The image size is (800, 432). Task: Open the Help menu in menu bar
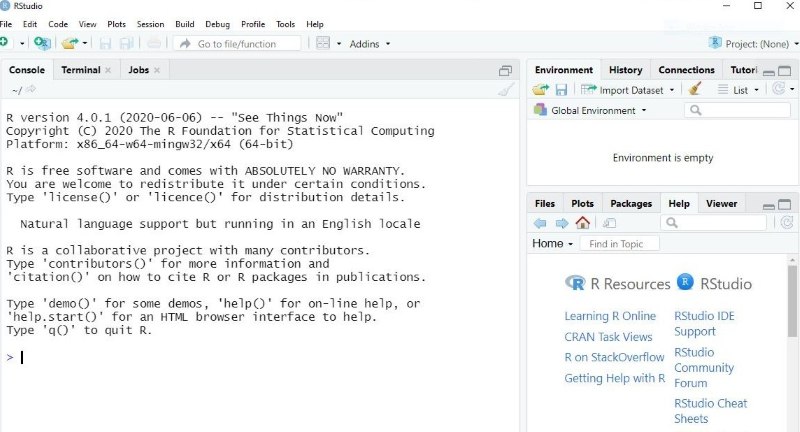(315, 24)
